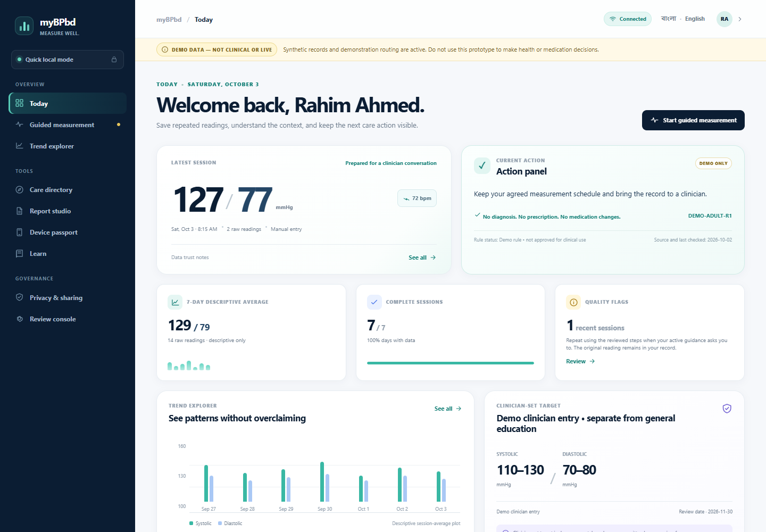Go to Trend explorer
The image size is (766, 532).
pyautogui.click(x=68, y=146)
